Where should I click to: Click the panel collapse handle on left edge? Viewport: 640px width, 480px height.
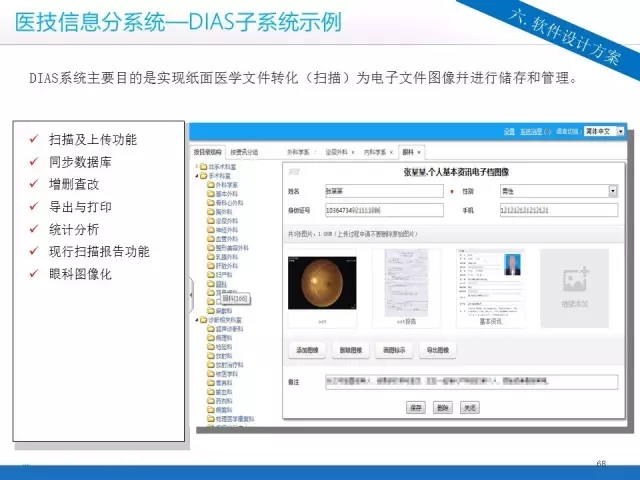click(x=189, y=295)
